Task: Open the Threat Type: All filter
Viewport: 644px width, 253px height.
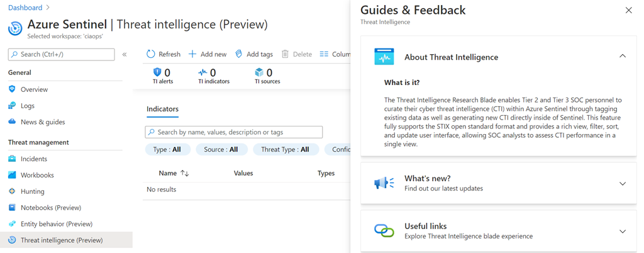Action: [285, 149]
